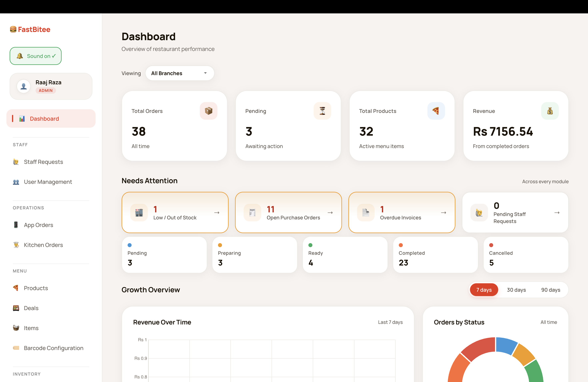Click the Awaiting action label

point(264,146)
